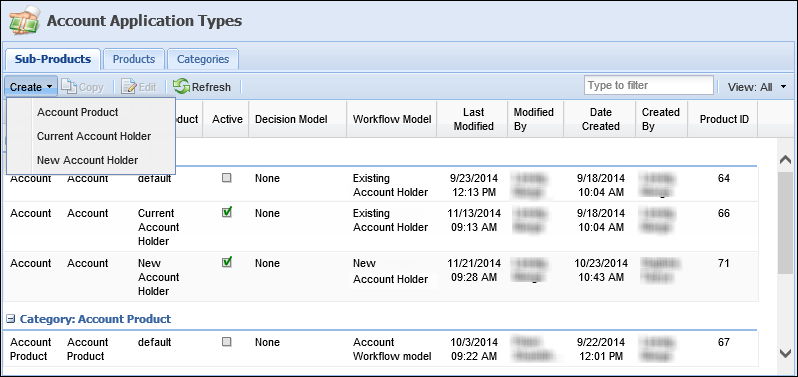
Task: Click the scroll up arrow
Action: (785, 160)
